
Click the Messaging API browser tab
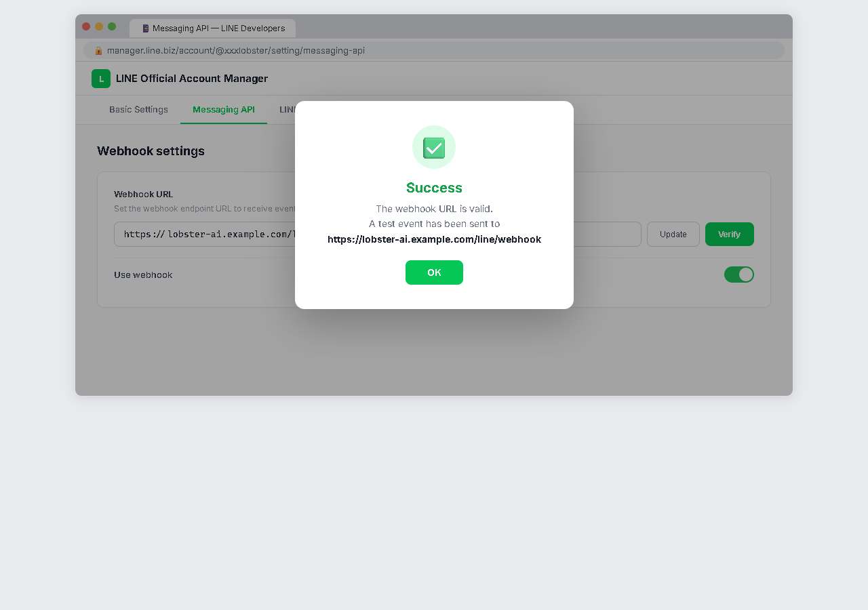(212, 28)
